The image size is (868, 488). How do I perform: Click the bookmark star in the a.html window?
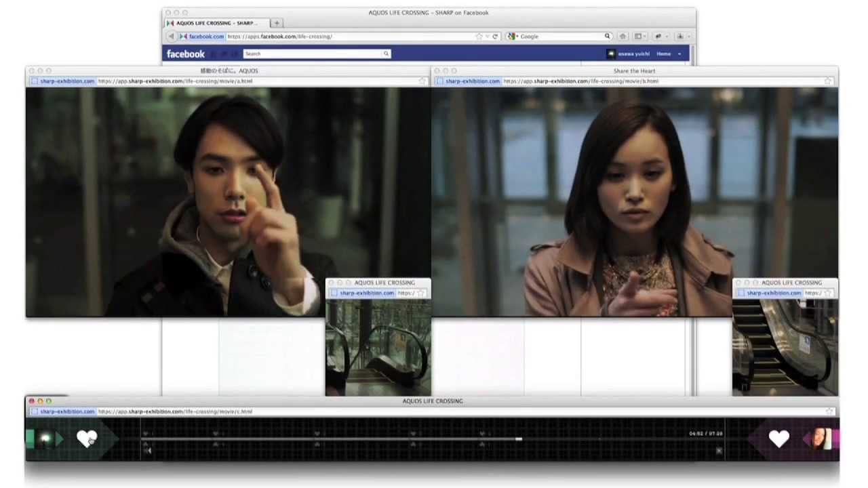click(x=422, y=81)
